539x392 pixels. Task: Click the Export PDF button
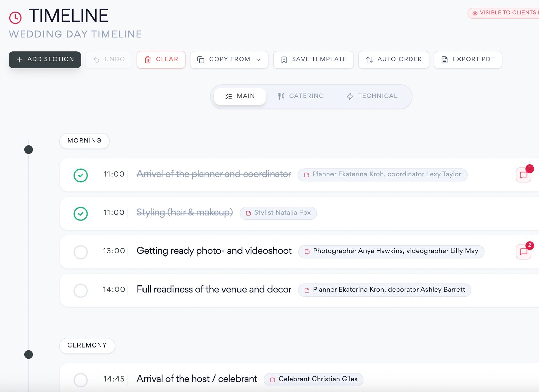[468, 60]
